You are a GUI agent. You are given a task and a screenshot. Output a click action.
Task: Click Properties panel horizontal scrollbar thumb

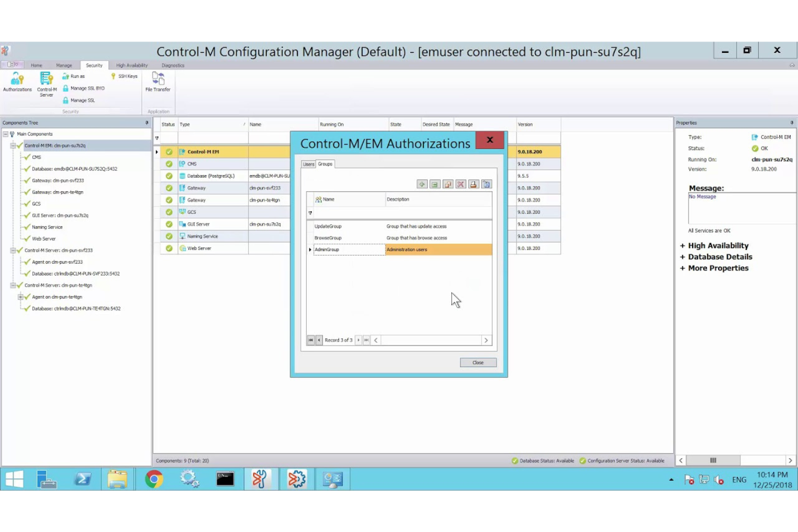coord(713,460)
